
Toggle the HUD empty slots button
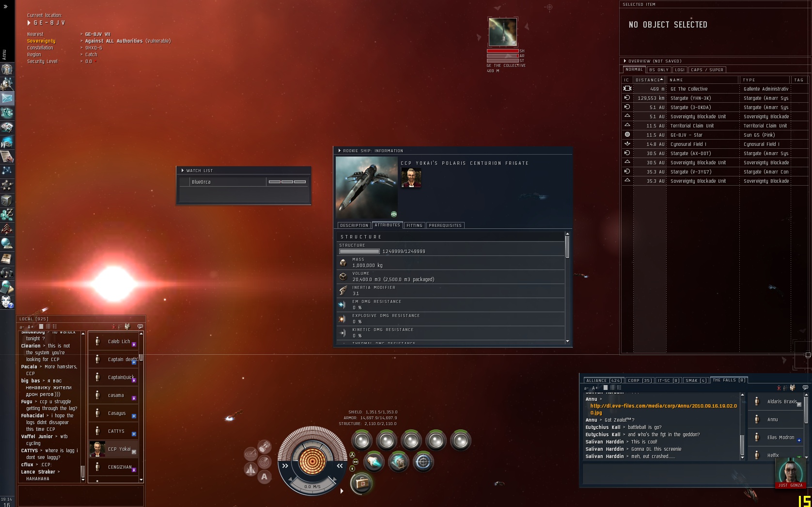pyautogui.click(x=355, y=462)
